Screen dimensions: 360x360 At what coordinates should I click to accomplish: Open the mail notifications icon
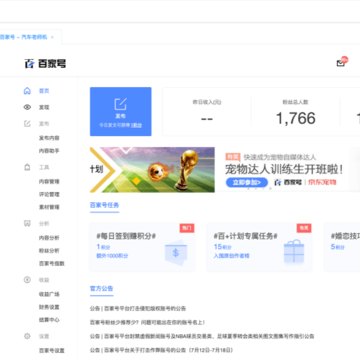341,62
